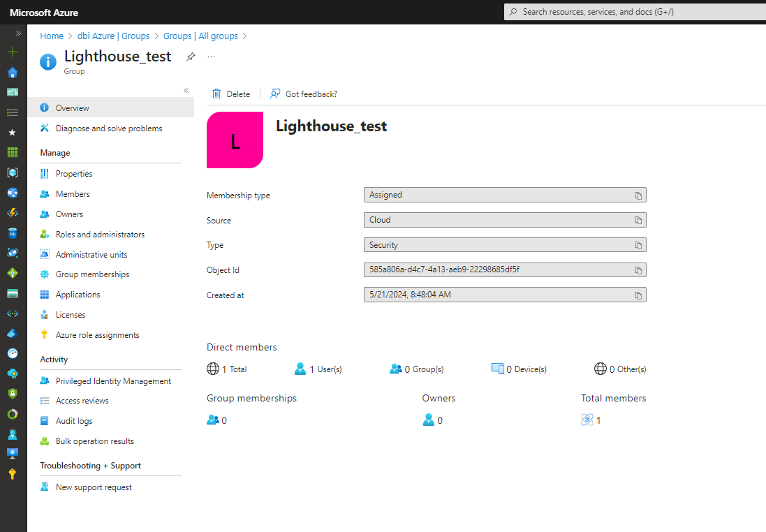Screen dimensions: 766x532
Task: Pin the Lighthouse_test group blade
Action: tap(191, 57)
